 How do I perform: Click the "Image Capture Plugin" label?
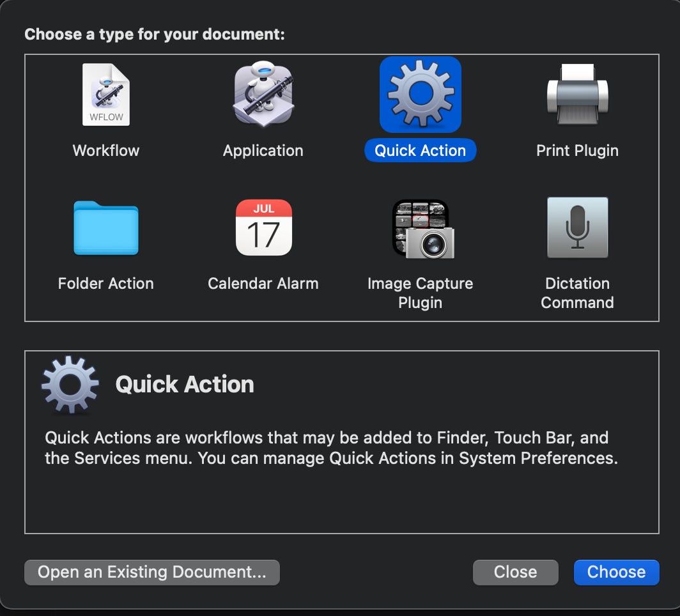pyautogui.click(x=421, y=293)
